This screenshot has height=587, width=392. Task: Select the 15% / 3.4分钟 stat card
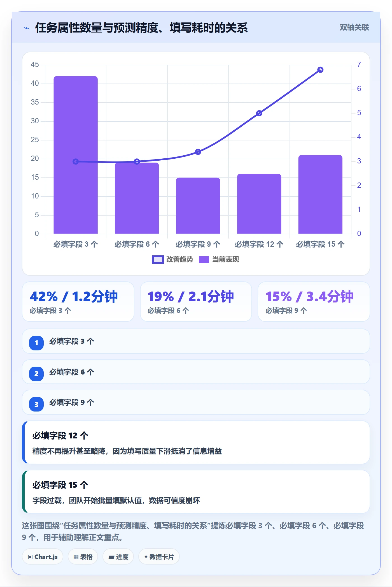314,302
